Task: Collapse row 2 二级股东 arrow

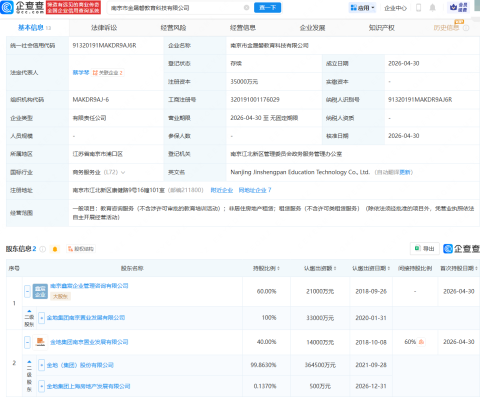Action: 29,362
